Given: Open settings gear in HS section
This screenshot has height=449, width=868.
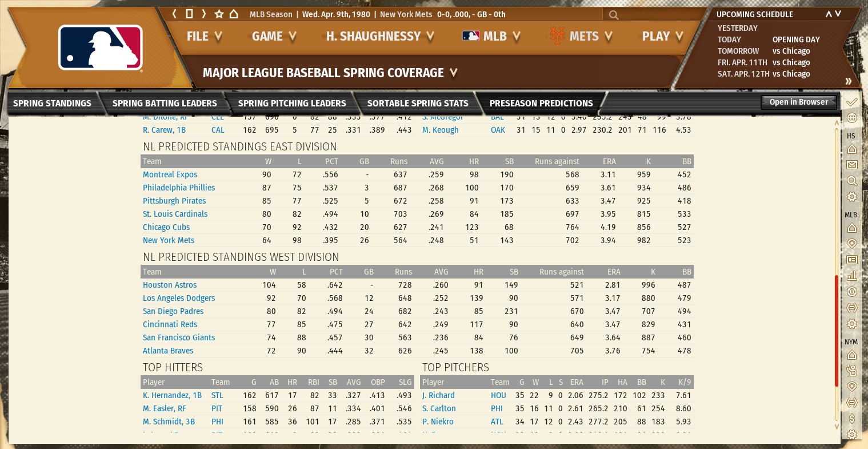Looking at the screenshot, I should coord(851,197).
